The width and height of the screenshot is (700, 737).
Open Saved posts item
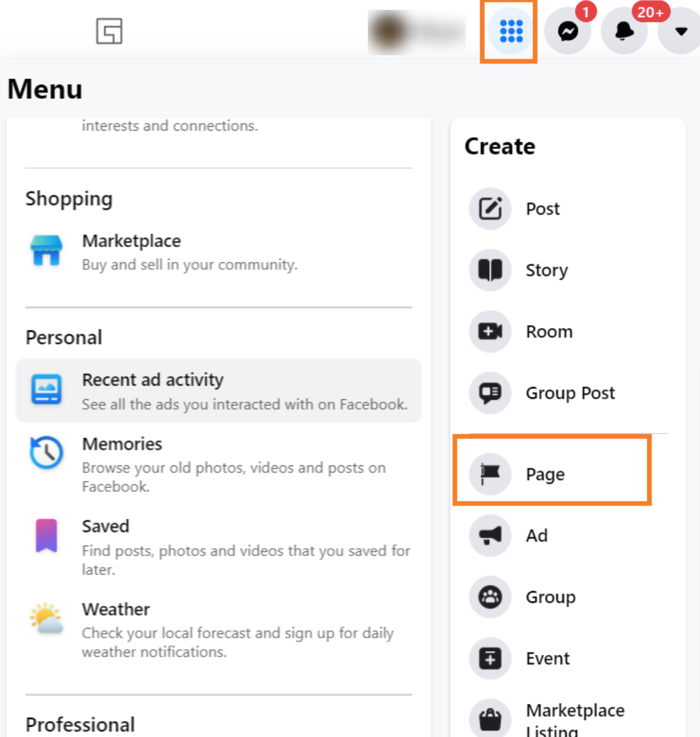105,527
